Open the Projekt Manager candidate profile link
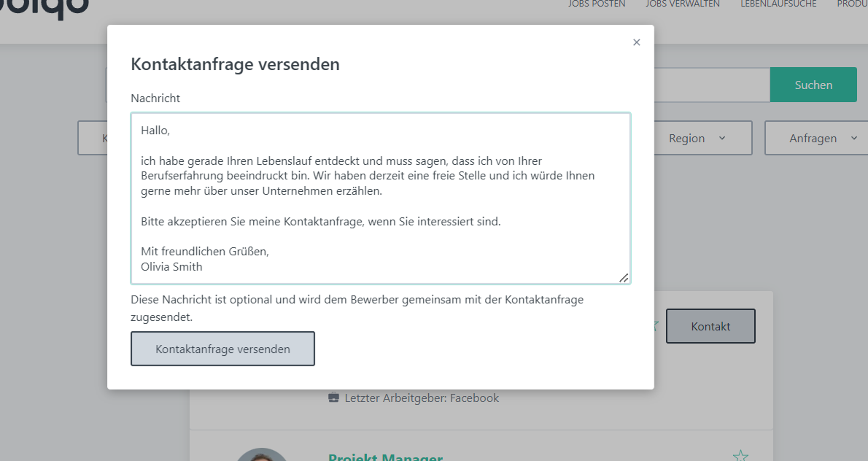The width and height of the screenshot is (868, 461). coord(385,457)
